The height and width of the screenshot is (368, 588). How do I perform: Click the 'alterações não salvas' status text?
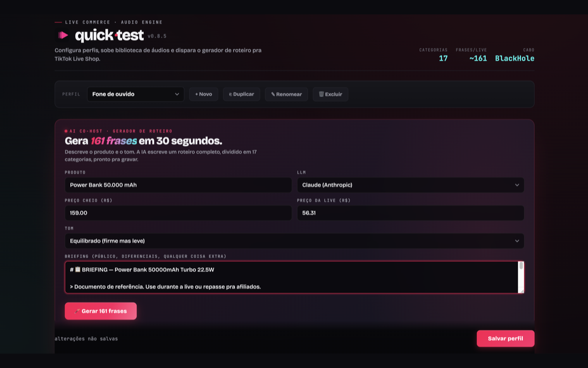[x=86, y=339]
